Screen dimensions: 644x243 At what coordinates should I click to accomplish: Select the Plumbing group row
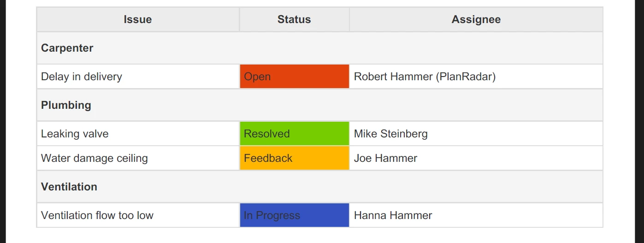319,105
